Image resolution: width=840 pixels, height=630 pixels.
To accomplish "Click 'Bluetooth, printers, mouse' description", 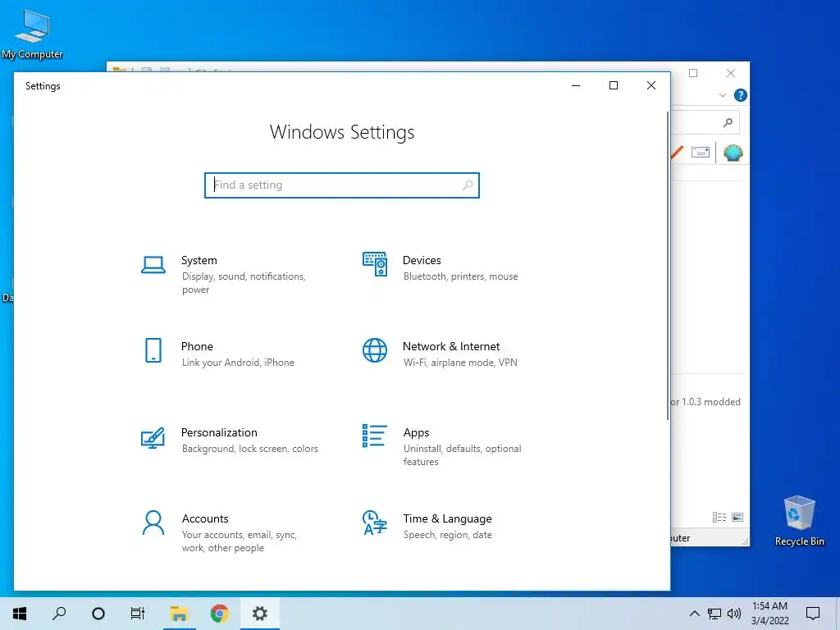I will (x=461, y=276).
